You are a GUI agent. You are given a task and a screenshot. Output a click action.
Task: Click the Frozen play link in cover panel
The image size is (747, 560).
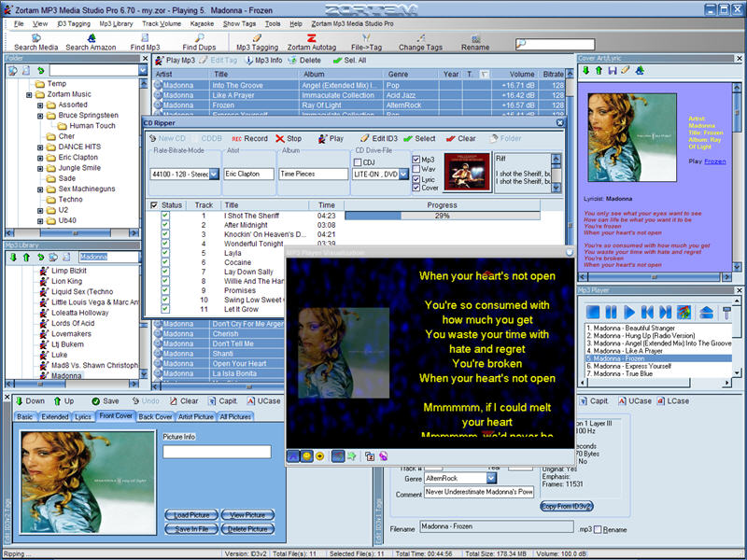[x=714, y=161]
